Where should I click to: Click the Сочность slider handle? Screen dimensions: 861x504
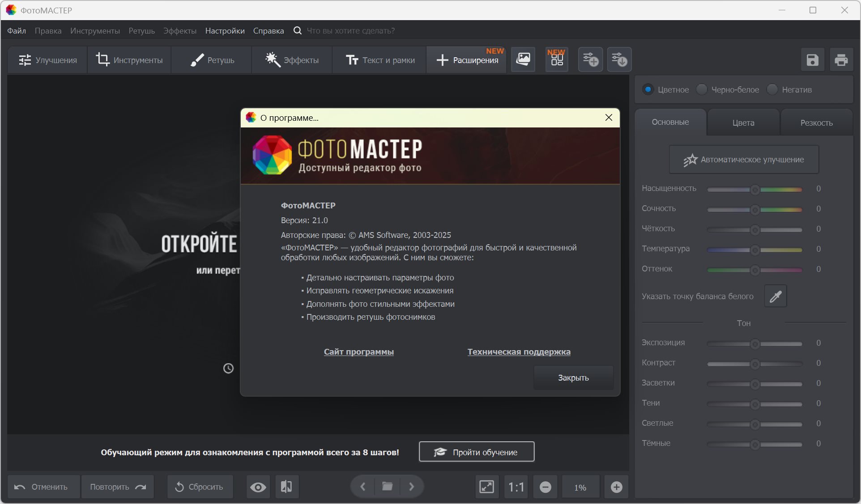point(755,210)
